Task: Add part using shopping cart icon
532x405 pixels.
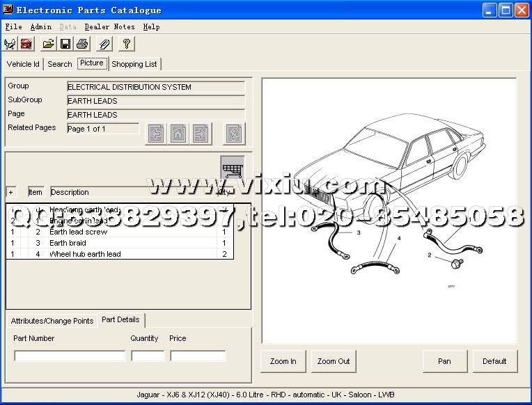Action: pyautogui.click(x=233, y=168)
